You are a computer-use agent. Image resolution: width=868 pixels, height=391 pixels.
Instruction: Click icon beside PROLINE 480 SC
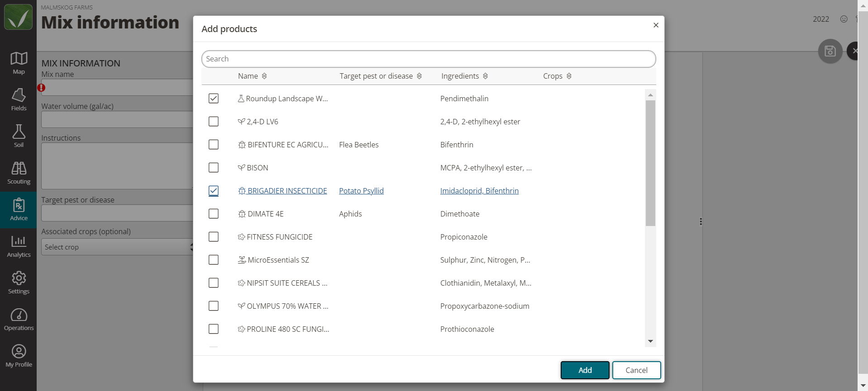(x=242, y=329)
